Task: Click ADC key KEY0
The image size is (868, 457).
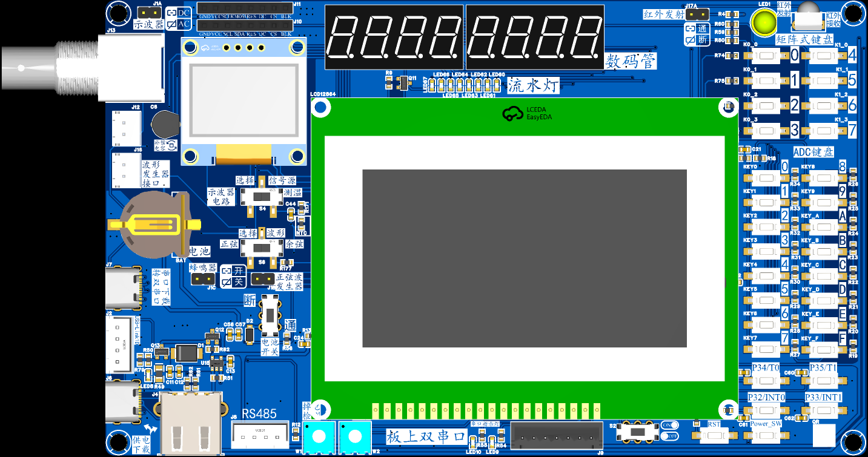Action: click(766, 179)
